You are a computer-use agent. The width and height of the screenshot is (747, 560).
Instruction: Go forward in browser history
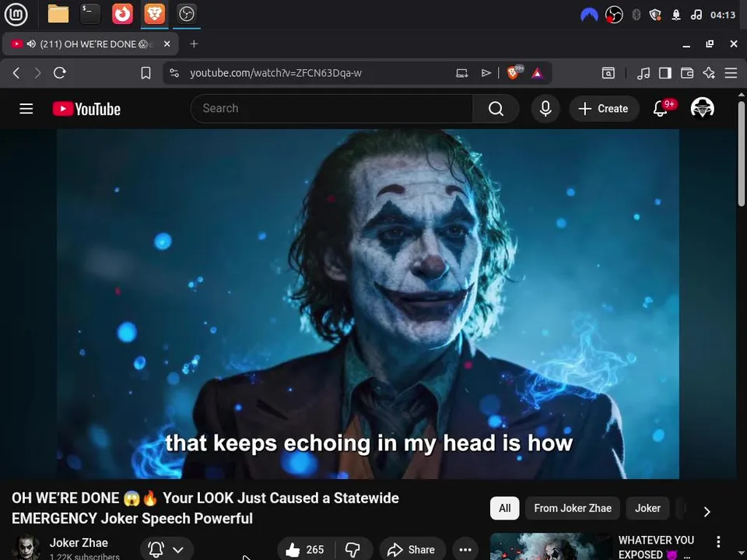pos(37,73)
